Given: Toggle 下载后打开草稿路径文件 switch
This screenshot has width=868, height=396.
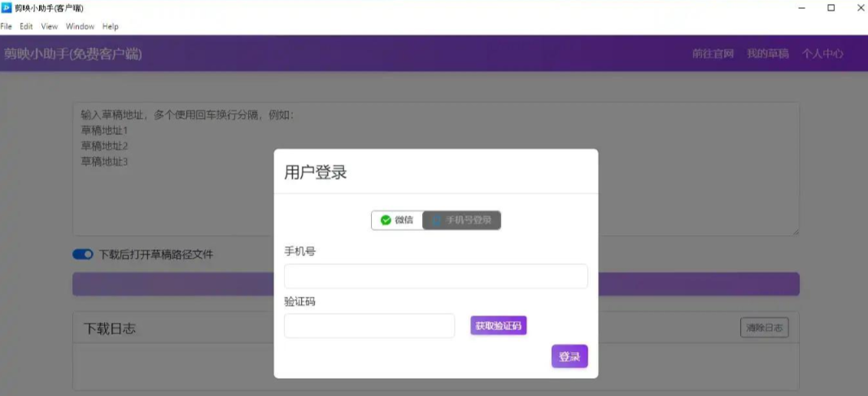Looking at the screenshot, I should [82, 255].
